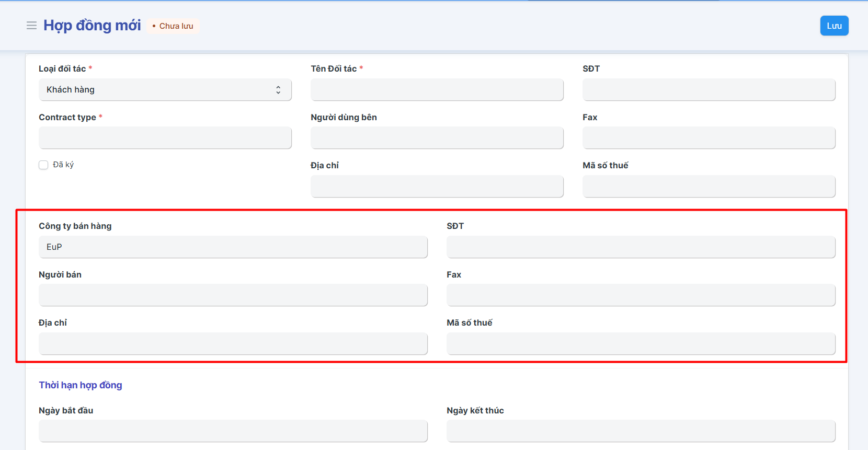Select the Người bán input field
Screen dimensions: 868x450
(x=233, y=295)
